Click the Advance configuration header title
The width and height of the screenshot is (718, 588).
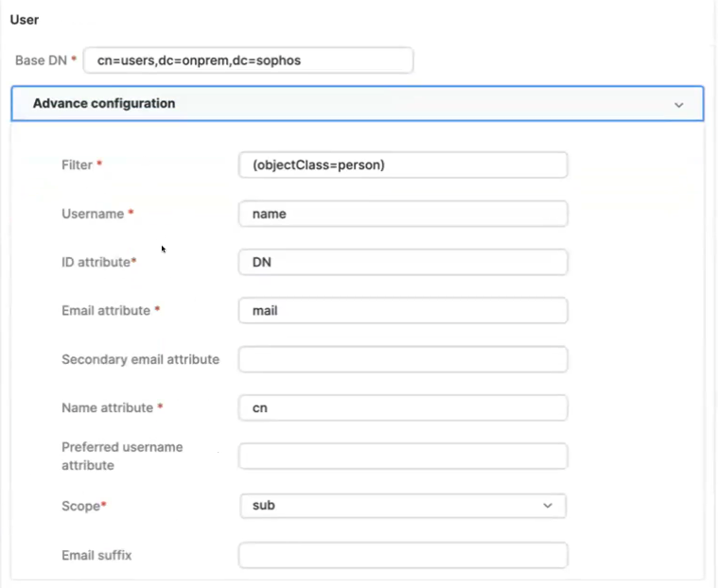pos(104,104)
